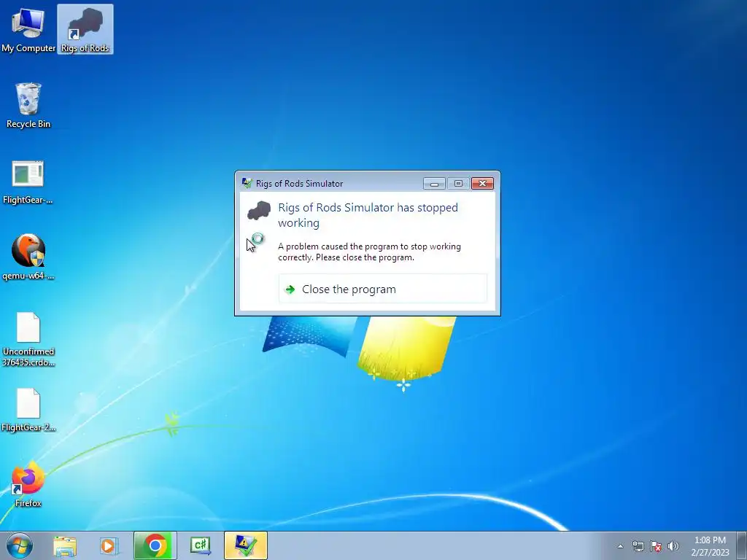
Task: Close the Rigs of Rods Simulator dialog
Action: (x=482, y=183)
